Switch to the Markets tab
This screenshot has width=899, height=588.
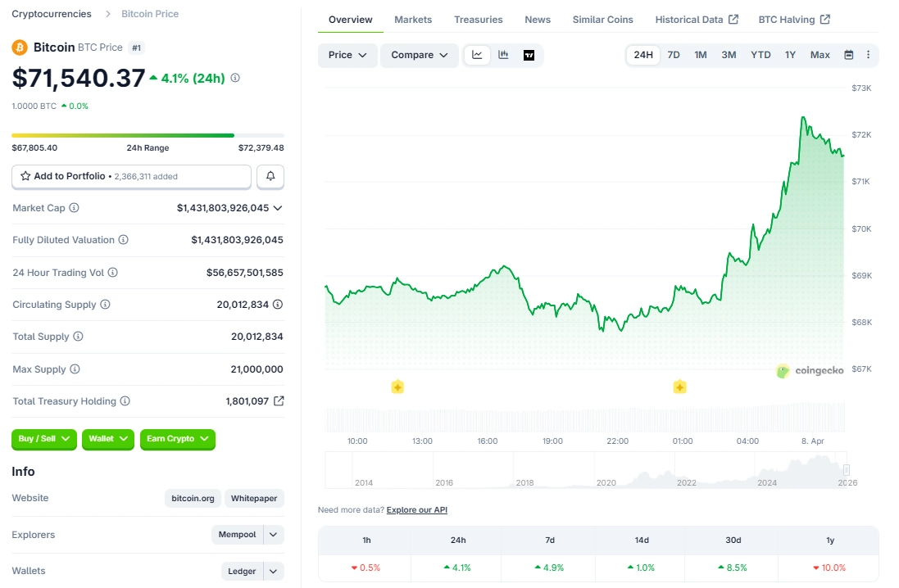[413, 19]
